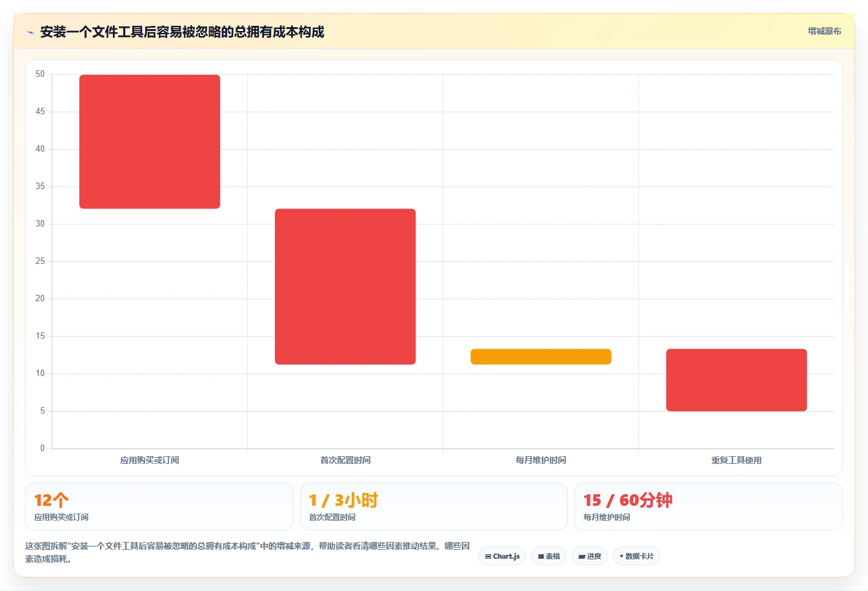Image resolution: width=868 pixels, height=591 pixels.
Task: Click the 表格 tag chip
Action: pos(549,556)
